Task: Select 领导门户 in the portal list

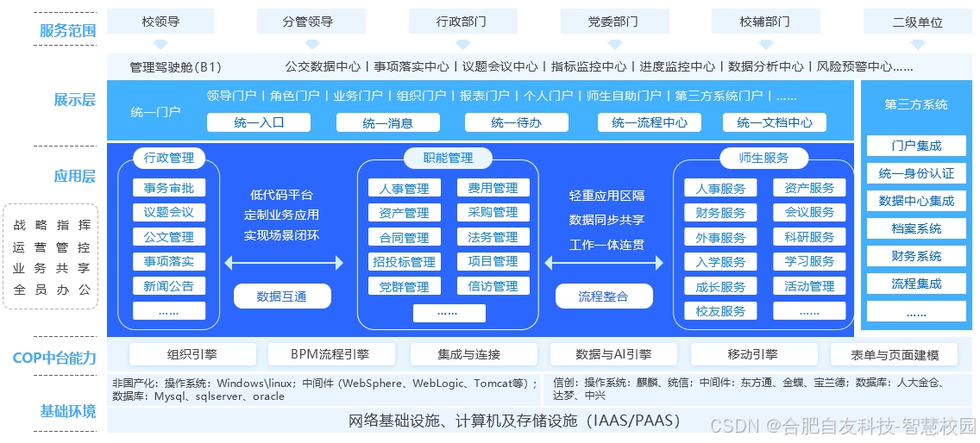Action: pyautogui.click(x=231, y=96)
